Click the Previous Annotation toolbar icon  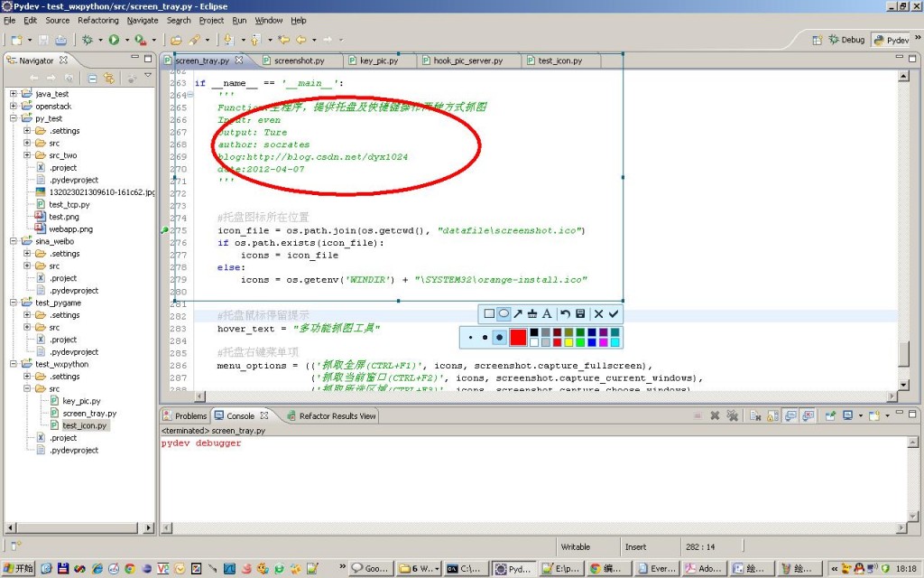pyautogui.click(x=255, y=40)
